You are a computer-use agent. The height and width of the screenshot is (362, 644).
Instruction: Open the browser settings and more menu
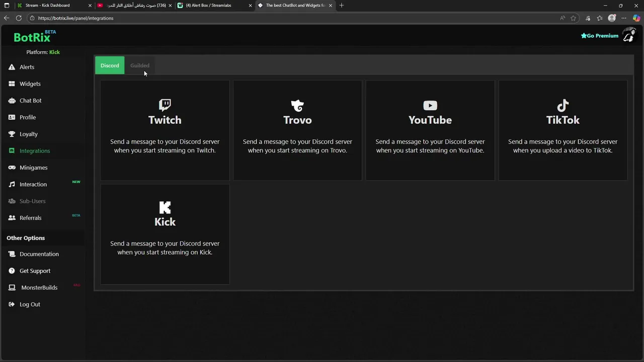click(624, 18)
